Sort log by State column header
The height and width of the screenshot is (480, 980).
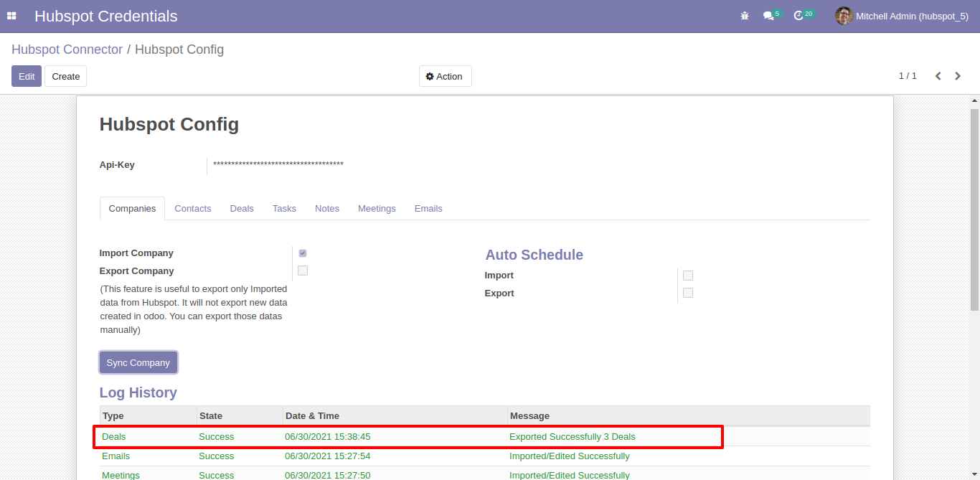(x=240, y=416)
